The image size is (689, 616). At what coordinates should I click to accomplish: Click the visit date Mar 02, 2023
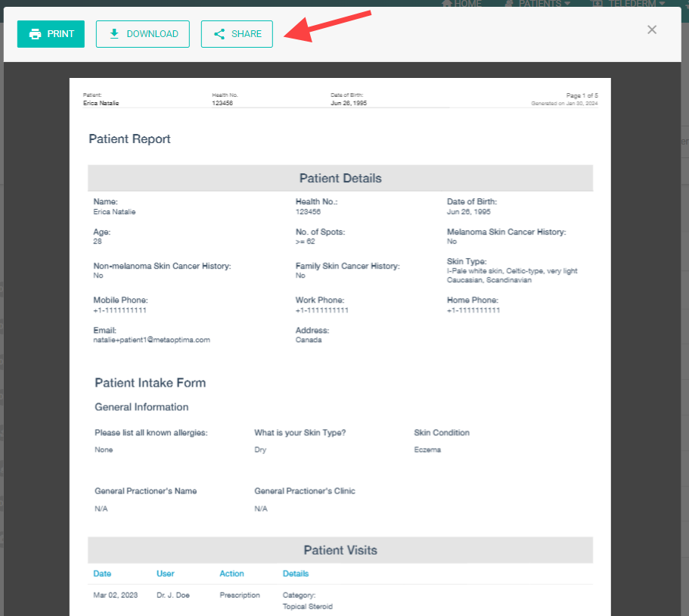[115, 595]
